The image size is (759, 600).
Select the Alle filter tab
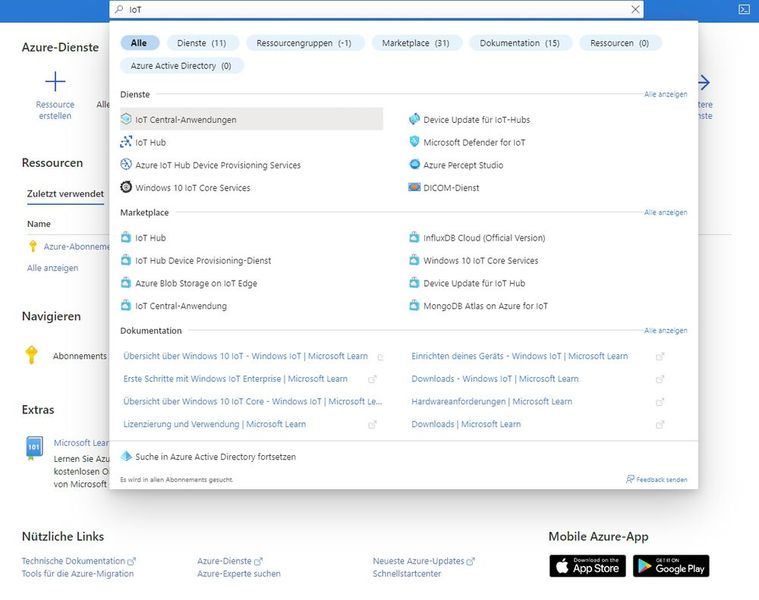coord(139,43)
